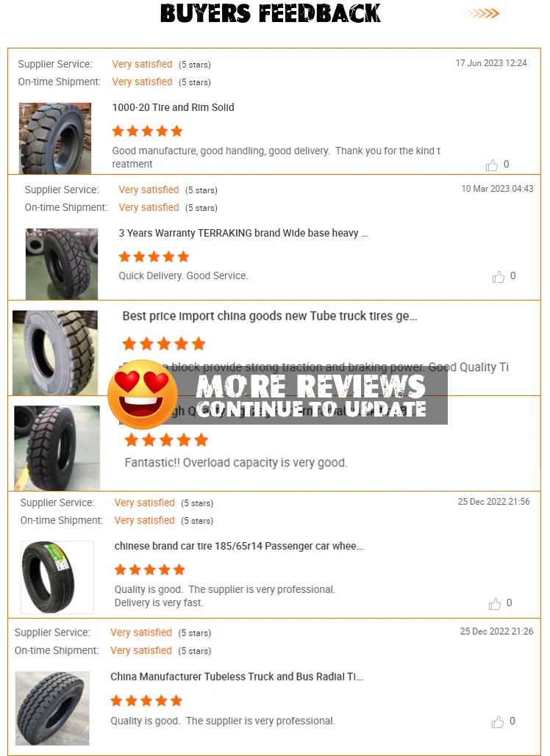Open chinese brand car tire 185/65r14 link
The height and width of the screenshot is (756, 550).
click(x=239, y=547)
